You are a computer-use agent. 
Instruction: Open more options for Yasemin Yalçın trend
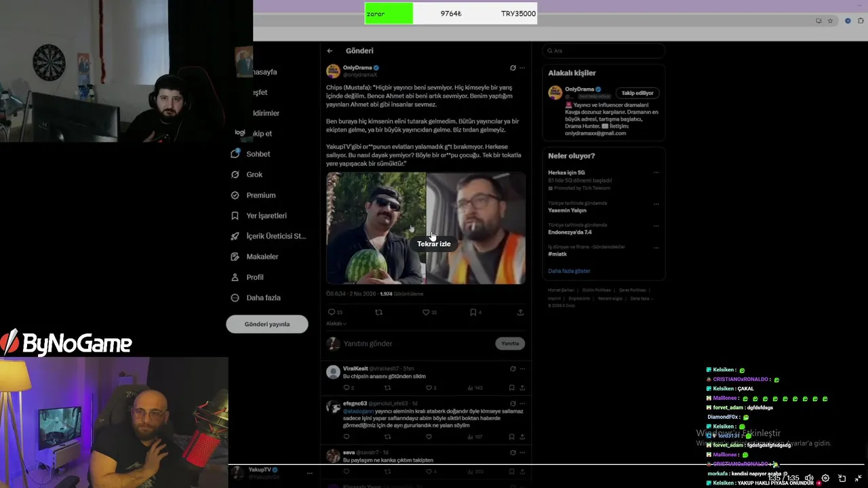tap(656, 204)
